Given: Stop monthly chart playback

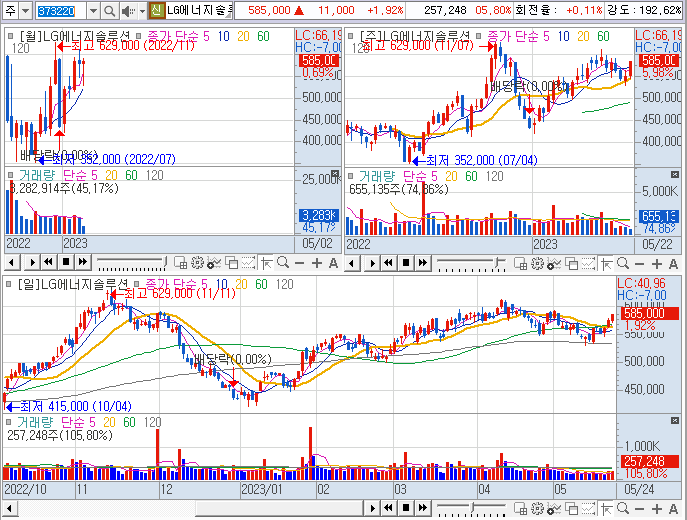Looking at the screenshot, I should click(x=66, y=263).
